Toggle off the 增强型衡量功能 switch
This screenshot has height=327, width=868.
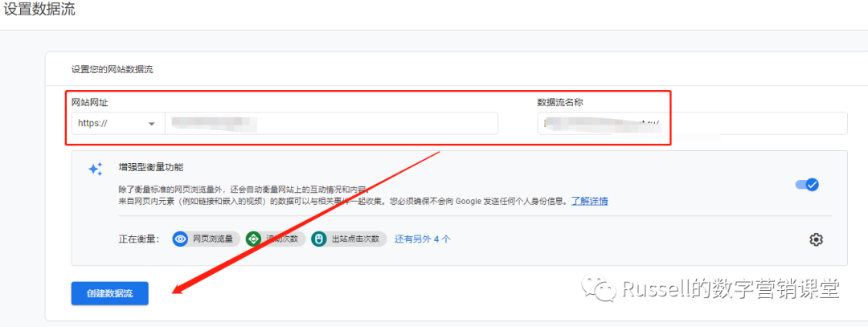(806, 185)
